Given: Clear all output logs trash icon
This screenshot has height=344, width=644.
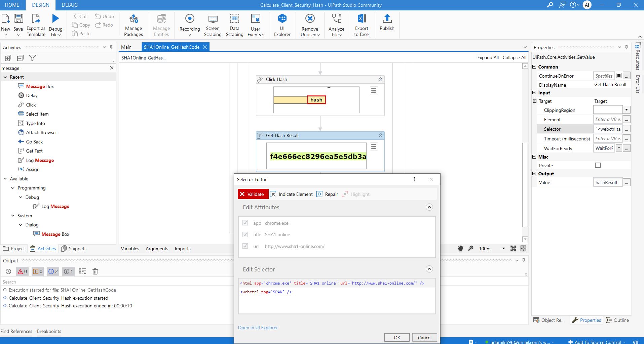Looking at the screenshot, I should 95,271.
